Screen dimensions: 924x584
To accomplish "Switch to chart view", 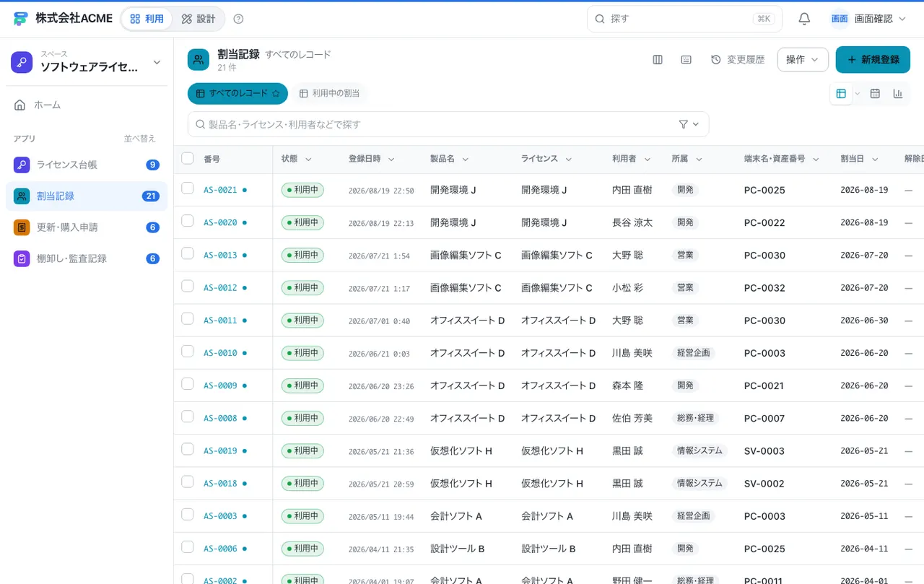I will pyautogui.click(x=898, y=94).
